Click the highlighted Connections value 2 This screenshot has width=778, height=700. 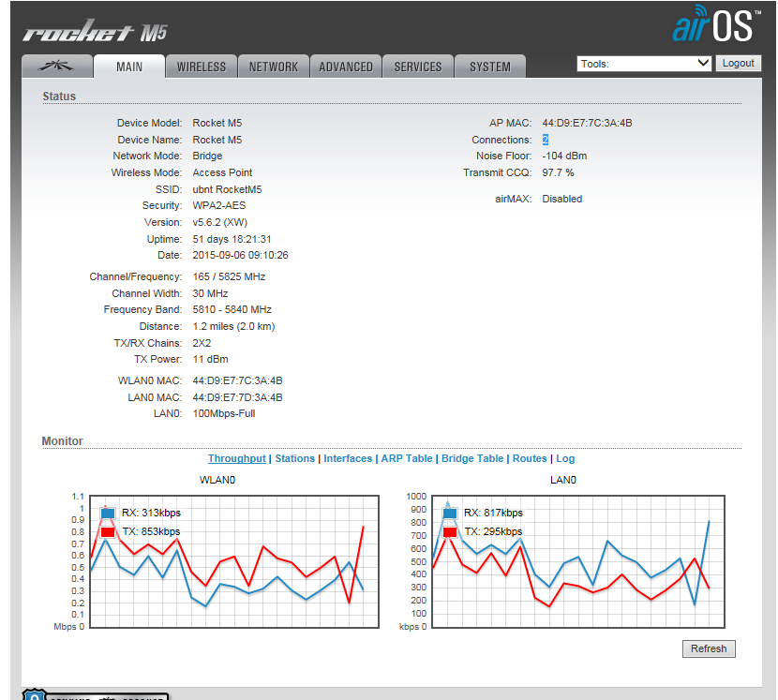point(546,140)
